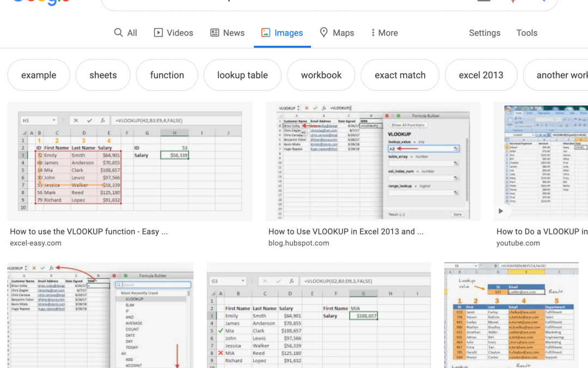Open the Most Recently Used functions thumbnail

tap(101, 315)
